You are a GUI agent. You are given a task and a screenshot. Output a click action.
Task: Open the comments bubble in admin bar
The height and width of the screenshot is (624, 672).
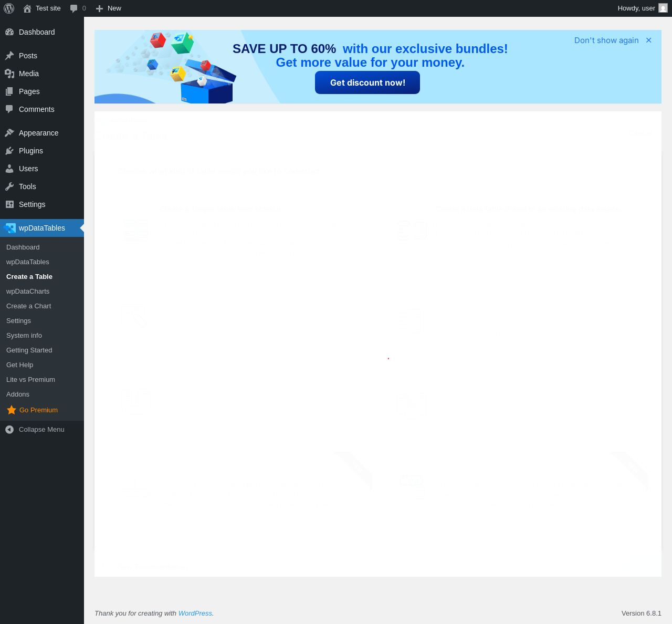78,8
